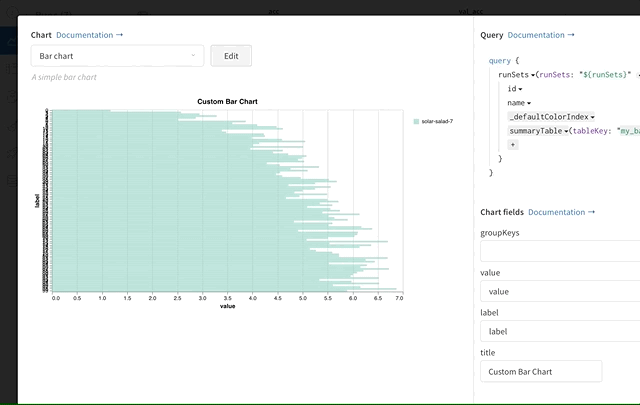The image size is (640, 405).
Task: Click the plus icon to add query field
Action: click(513, 145)
